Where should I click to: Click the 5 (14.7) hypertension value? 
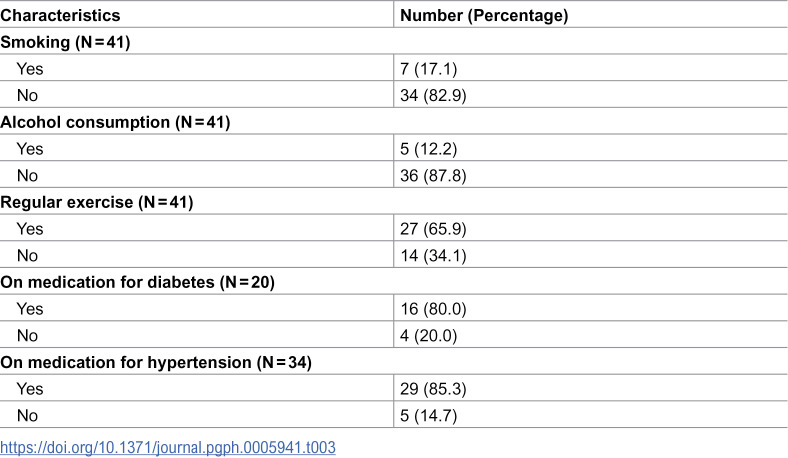point(429,415)
